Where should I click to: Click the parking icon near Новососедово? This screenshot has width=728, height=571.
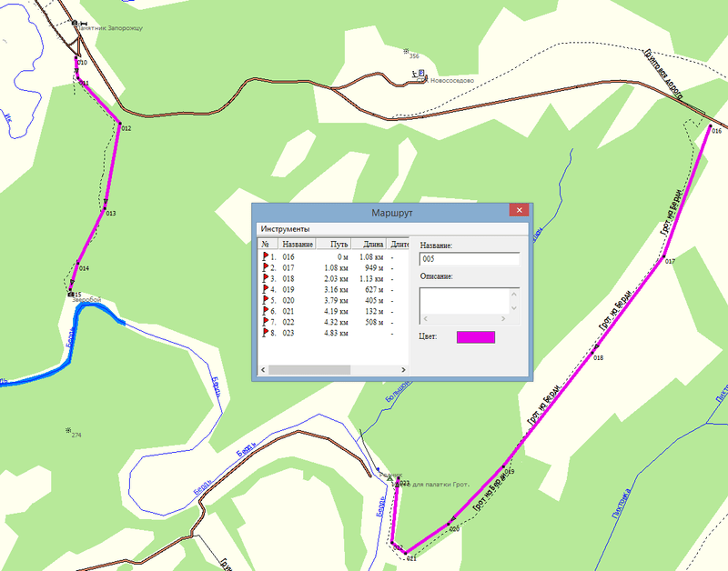click(421, 73)
